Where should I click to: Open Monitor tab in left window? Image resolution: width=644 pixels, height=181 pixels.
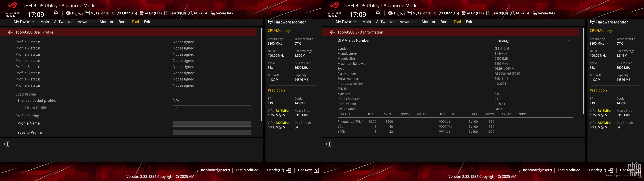[x=106, y=22]
